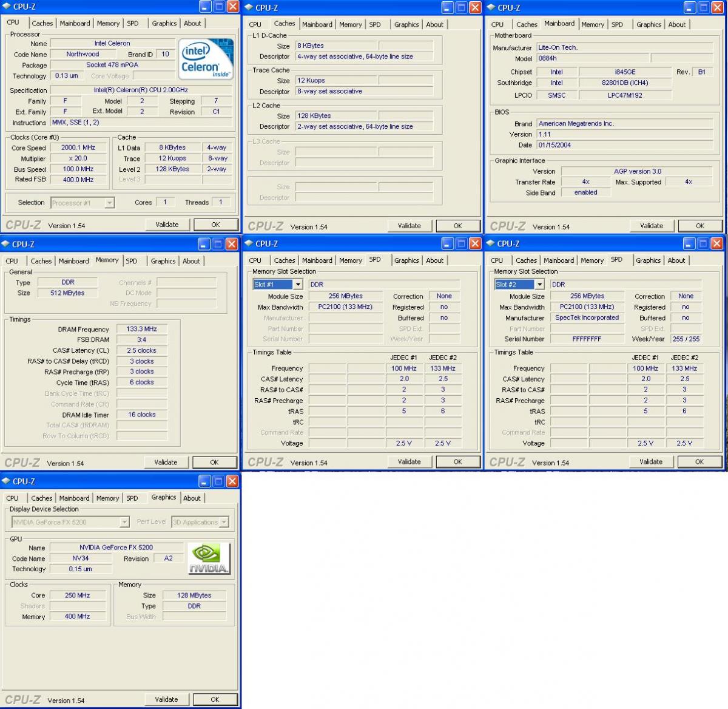Switch to Memory tab in the Slot #1 window
Viewport: 728px width, 709px height.
[351, 260]
